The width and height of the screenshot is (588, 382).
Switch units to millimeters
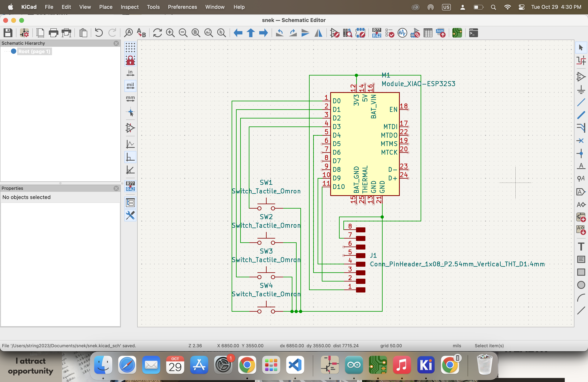tap(130, 99)
